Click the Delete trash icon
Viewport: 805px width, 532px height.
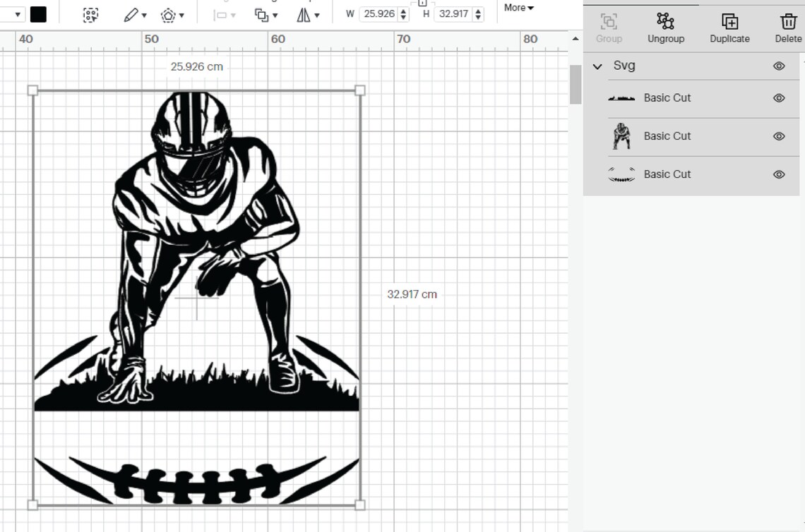[x=788, y=22]
